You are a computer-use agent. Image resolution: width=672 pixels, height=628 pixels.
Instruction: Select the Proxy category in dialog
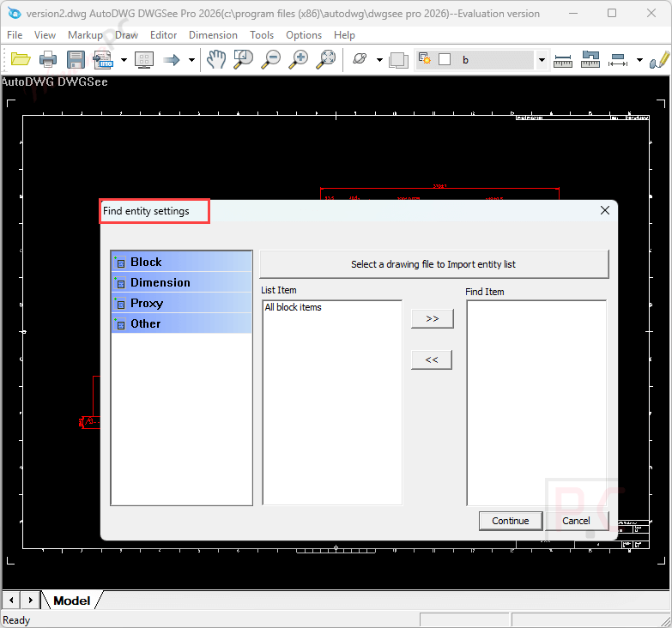point(182,303)
